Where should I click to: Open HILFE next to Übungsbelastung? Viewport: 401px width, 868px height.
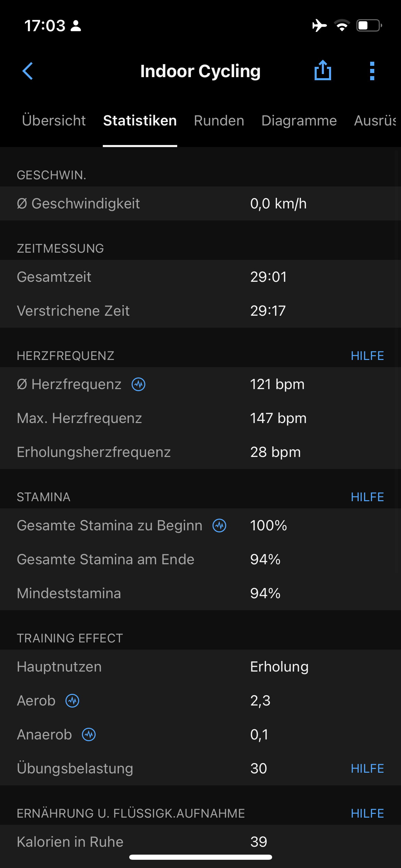tap(367, 769)
